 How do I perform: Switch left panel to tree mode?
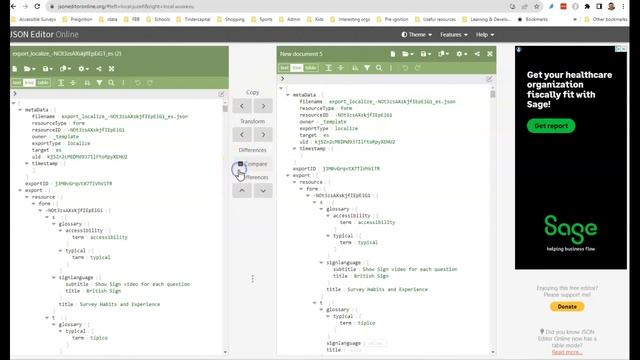[29, 83]
